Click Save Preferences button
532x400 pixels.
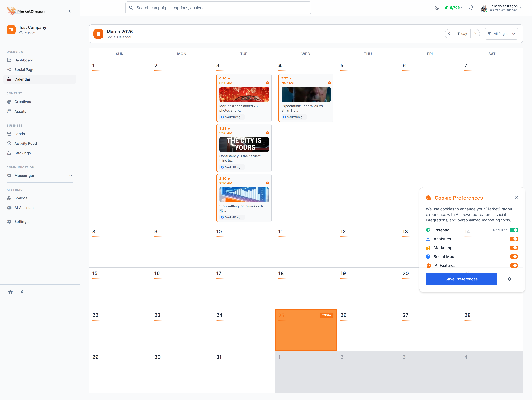[x=461, y=279]
